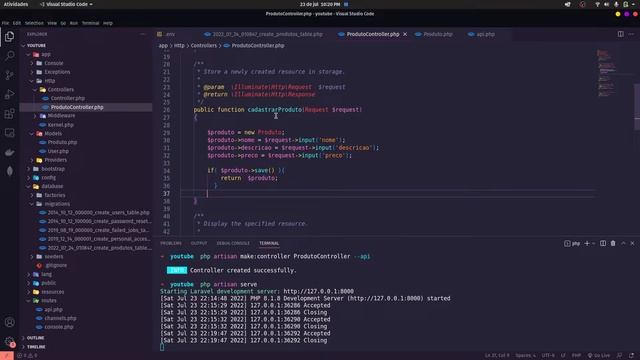Open errors and warnings status indicator
640x360 pixels.
(x=27, y=356)
